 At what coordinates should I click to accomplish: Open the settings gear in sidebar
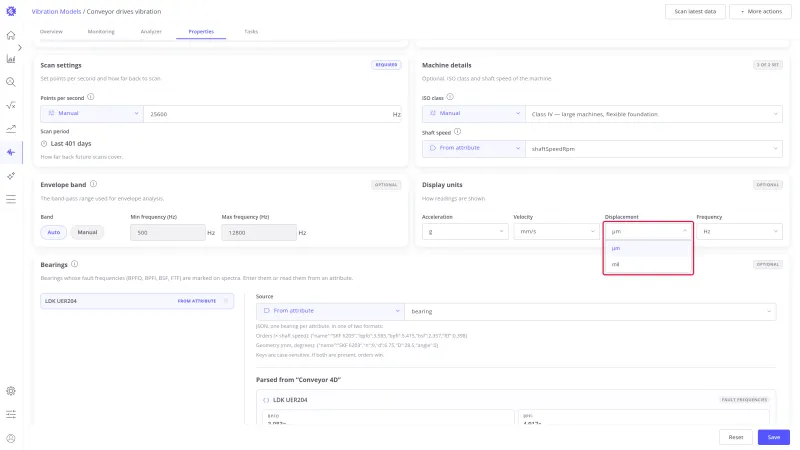11,391
